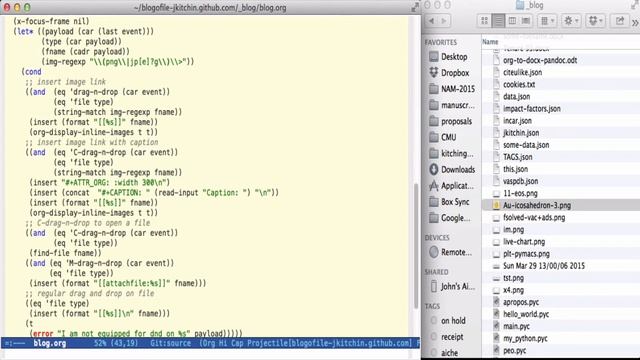Click the Finder share button
The width and height of the screenshot is (640, 360).
pyautogui.click(x=620, y=21)
